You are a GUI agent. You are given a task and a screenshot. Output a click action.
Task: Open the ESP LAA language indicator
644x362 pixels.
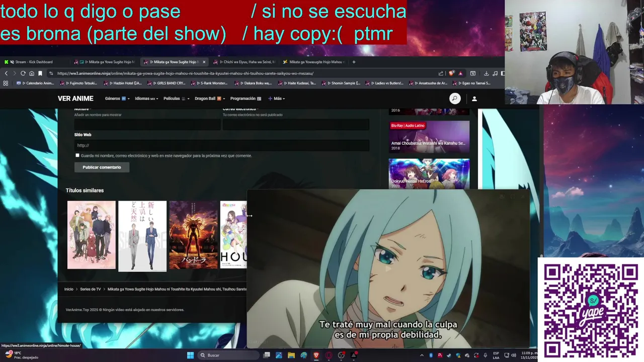496,355
